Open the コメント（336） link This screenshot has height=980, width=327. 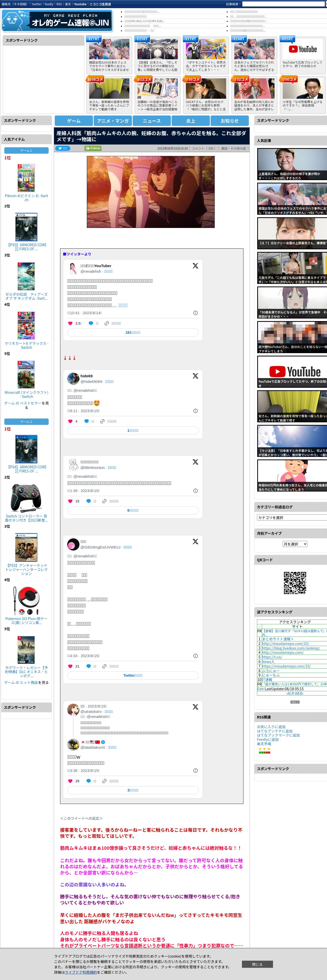click(205, 148)
